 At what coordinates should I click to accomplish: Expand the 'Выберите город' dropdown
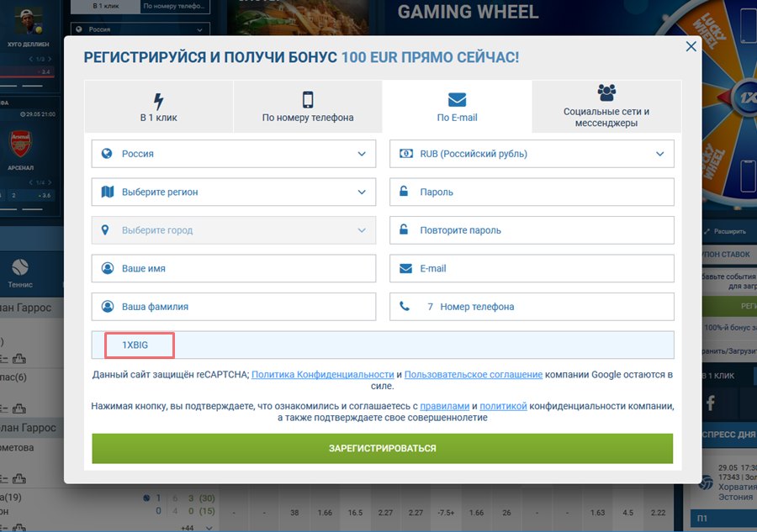(x=234, y=230)
